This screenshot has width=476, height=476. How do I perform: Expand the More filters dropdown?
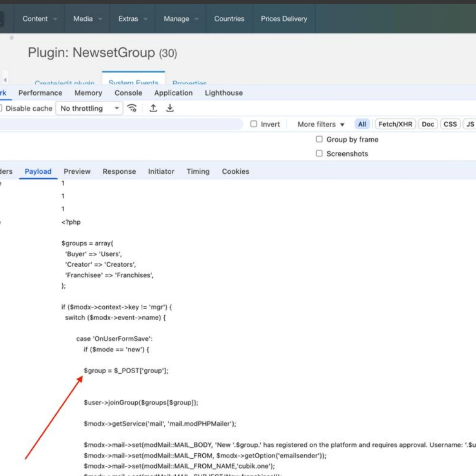pyautogui.click(x=321, y=124)
